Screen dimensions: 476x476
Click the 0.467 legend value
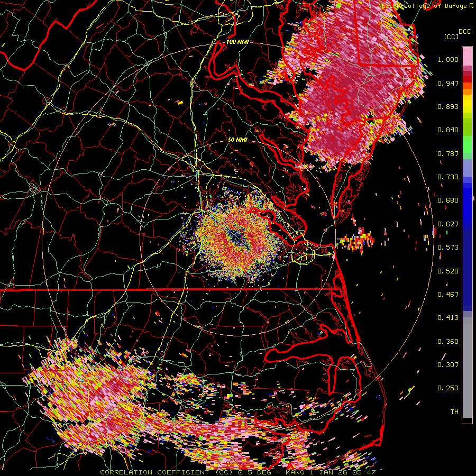[448, 295]
